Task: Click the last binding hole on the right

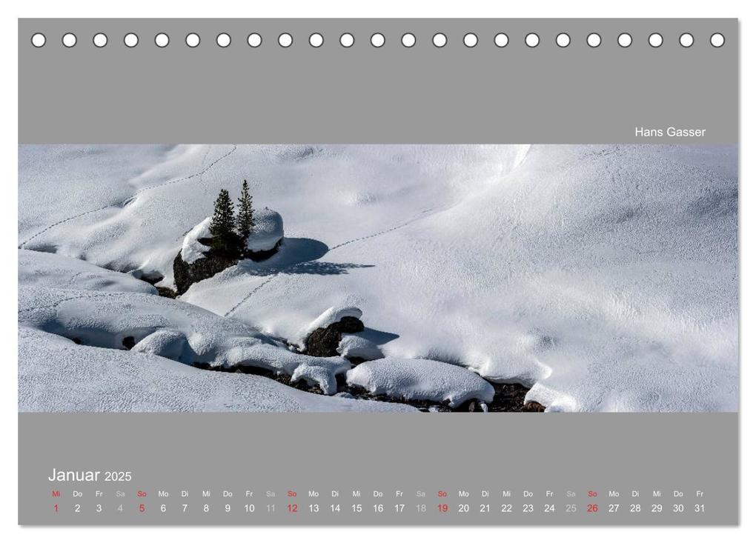Action: [x=717, y=41]
